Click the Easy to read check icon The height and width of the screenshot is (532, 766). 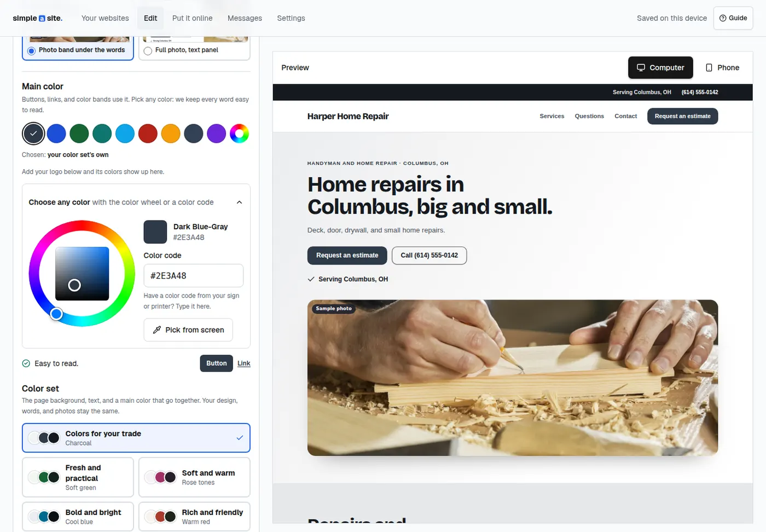pyautogui.click(x=26, y=363)
